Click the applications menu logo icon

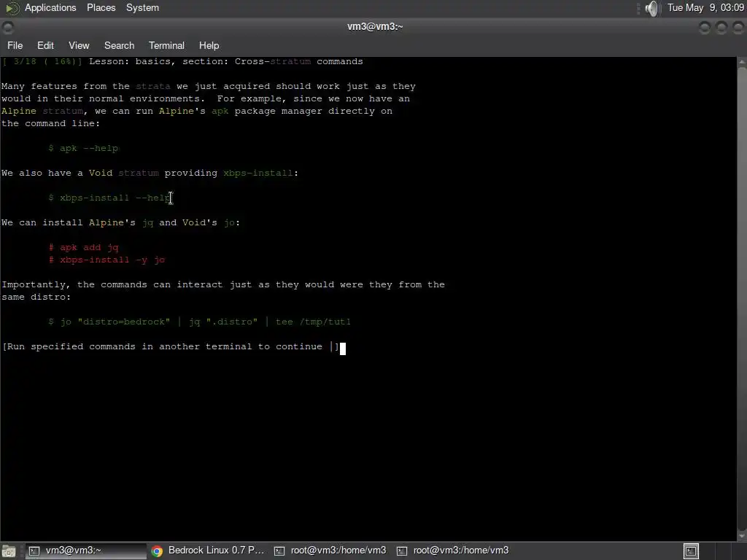(12, 8)
